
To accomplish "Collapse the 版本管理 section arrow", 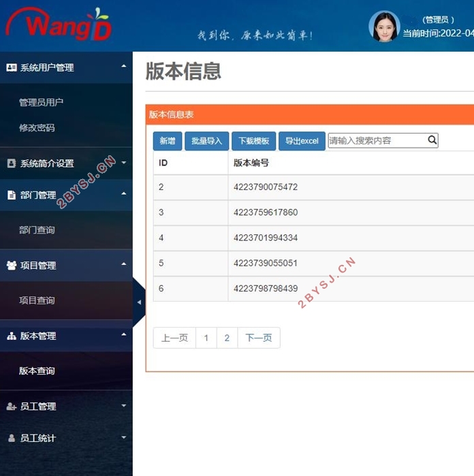I will (x=123, y=334).
